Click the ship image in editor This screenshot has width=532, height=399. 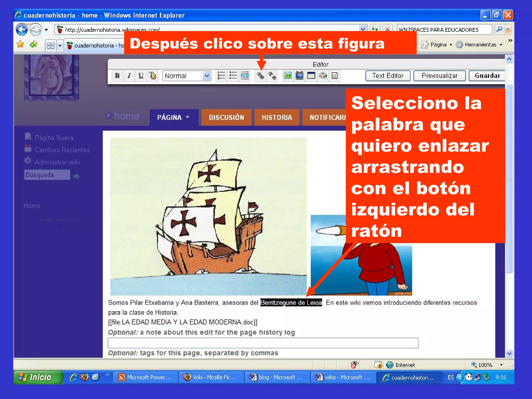tap(208, 216)
